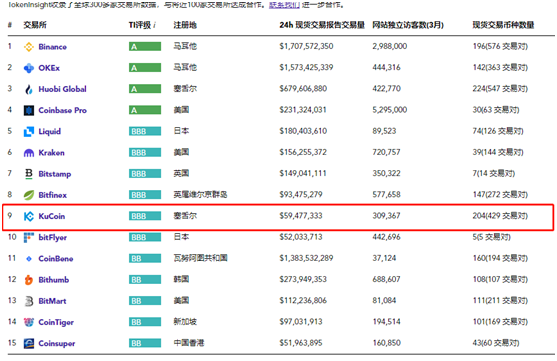This screenshot has height=361, width=557.
Task: Click KuCoin volume $59,477,333
Action: coord(301,216)
